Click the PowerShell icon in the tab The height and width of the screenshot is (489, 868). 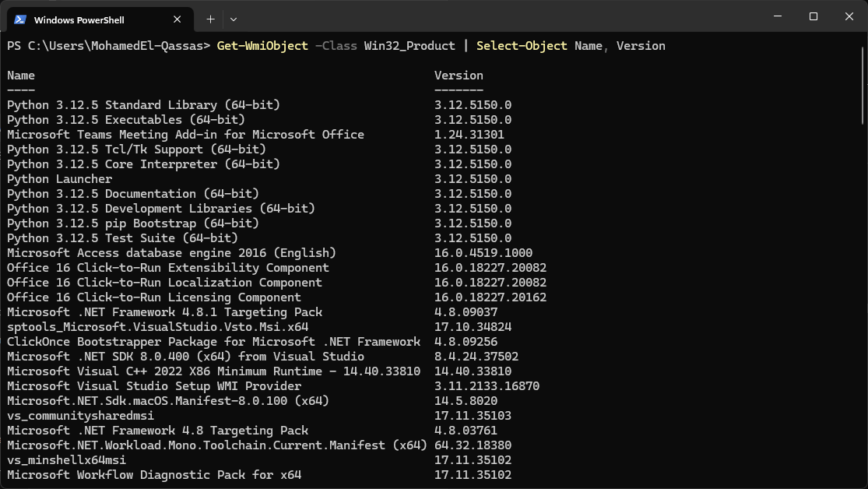[x=20, y=19]
